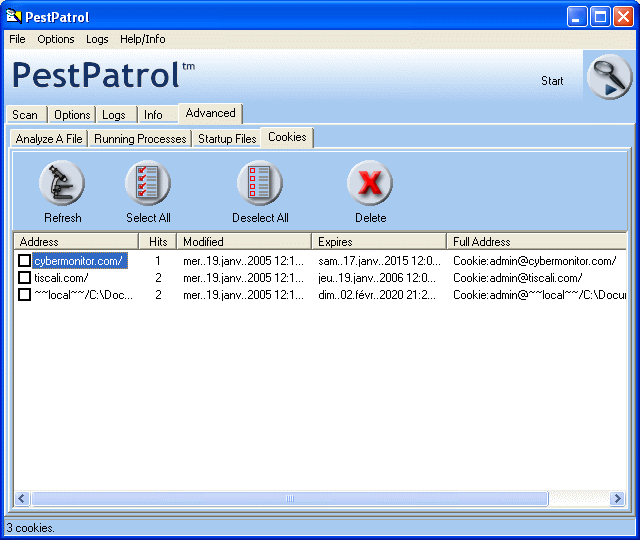The width and height of the screenshot is (640, 540).
Task: Switch to the Options tab
Action: click(72, 115)
